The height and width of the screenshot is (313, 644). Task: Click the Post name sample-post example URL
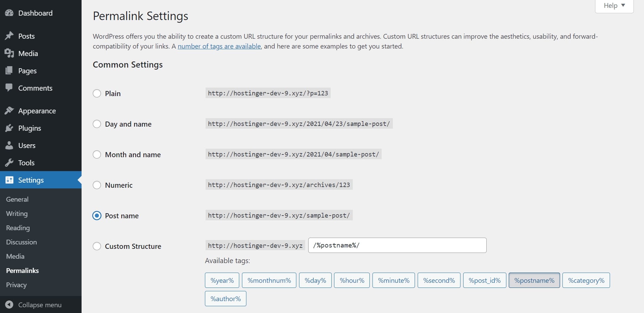pos(279,215)
